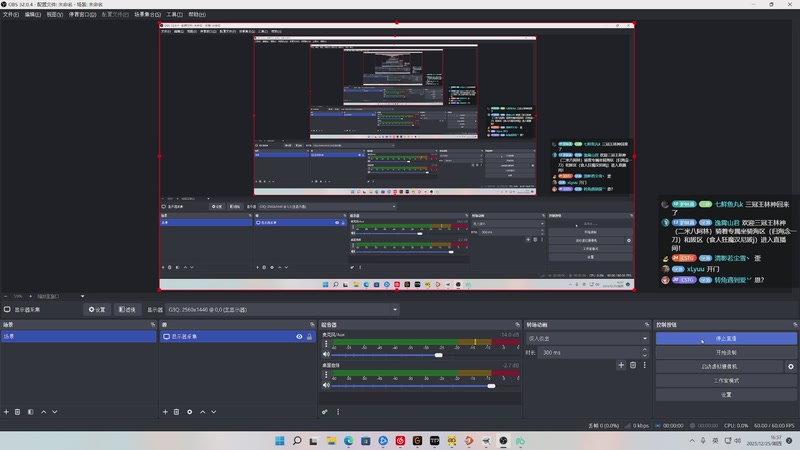
Task: Click the start recording button
Action: 726,353
